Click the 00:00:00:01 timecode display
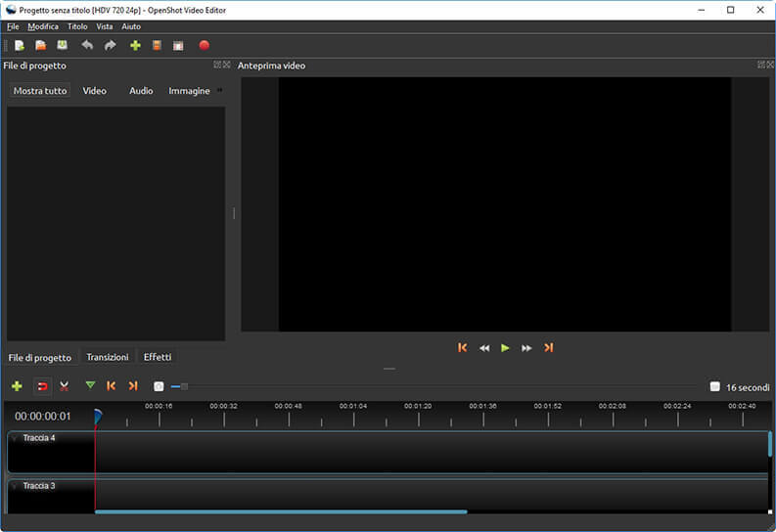The width and height of the screenshot is (776, 532). coord(43,417)
